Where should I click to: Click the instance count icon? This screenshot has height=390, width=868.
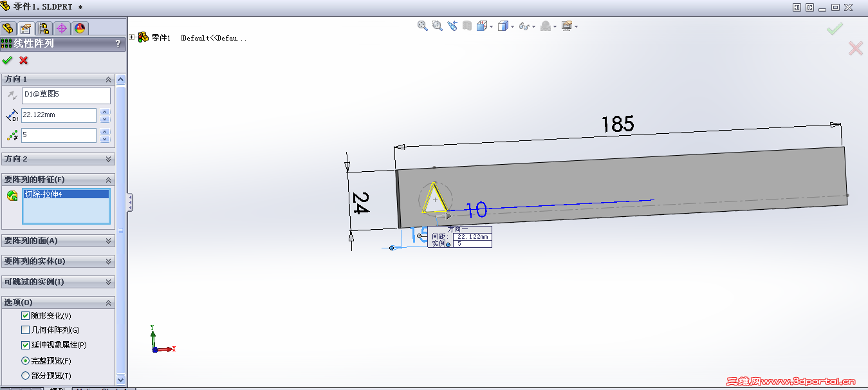point(12,135)
